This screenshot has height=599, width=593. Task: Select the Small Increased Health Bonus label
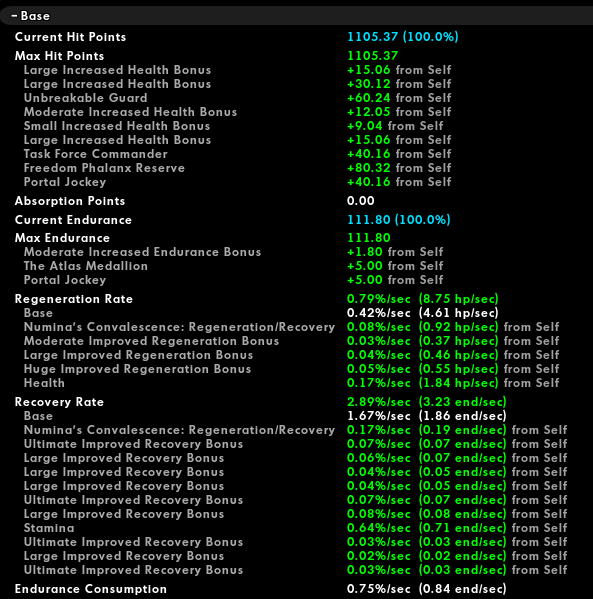(x=117, y=126)
